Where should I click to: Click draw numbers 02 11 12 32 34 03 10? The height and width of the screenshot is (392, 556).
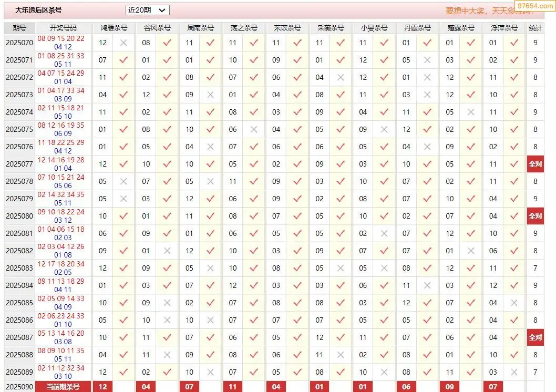pyautogui.click(x=61, y=372)
